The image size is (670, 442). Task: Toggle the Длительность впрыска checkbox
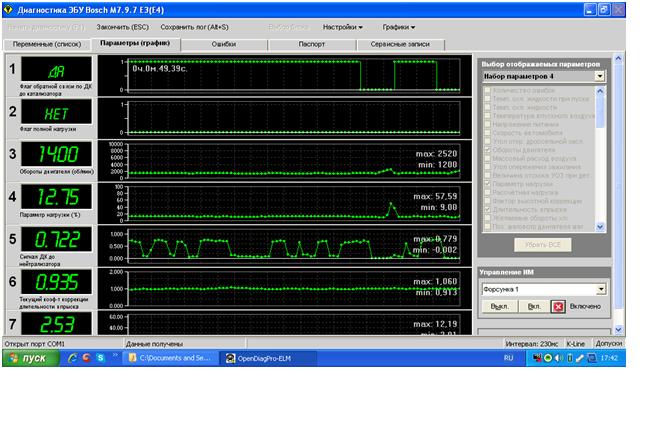tap(488, 208)
